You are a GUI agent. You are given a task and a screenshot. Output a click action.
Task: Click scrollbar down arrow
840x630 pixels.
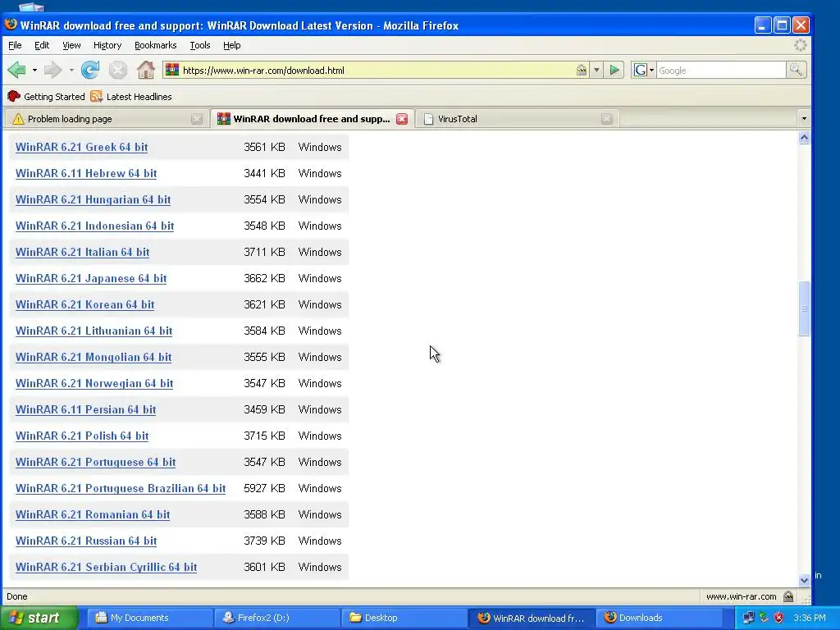[804, 580]
